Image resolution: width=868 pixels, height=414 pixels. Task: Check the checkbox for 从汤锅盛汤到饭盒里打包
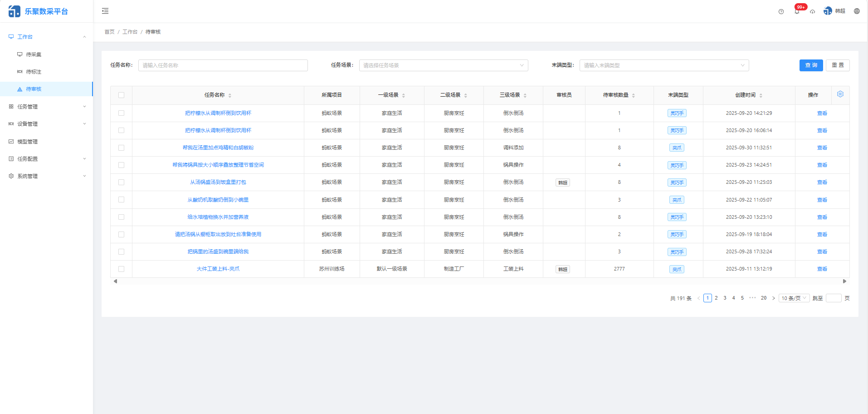point(121,182)
